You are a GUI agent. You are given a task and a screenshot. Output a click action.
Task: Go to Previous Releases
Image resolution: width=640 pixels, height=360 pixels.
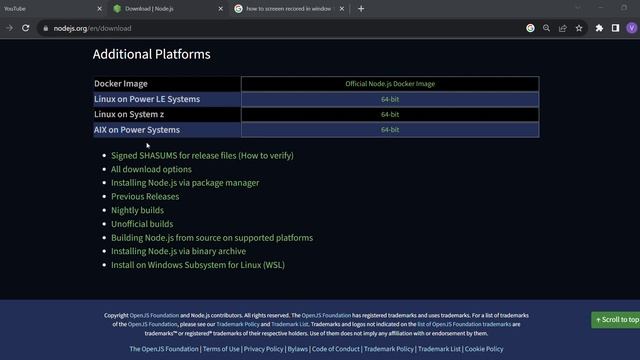tap(145, 196)
